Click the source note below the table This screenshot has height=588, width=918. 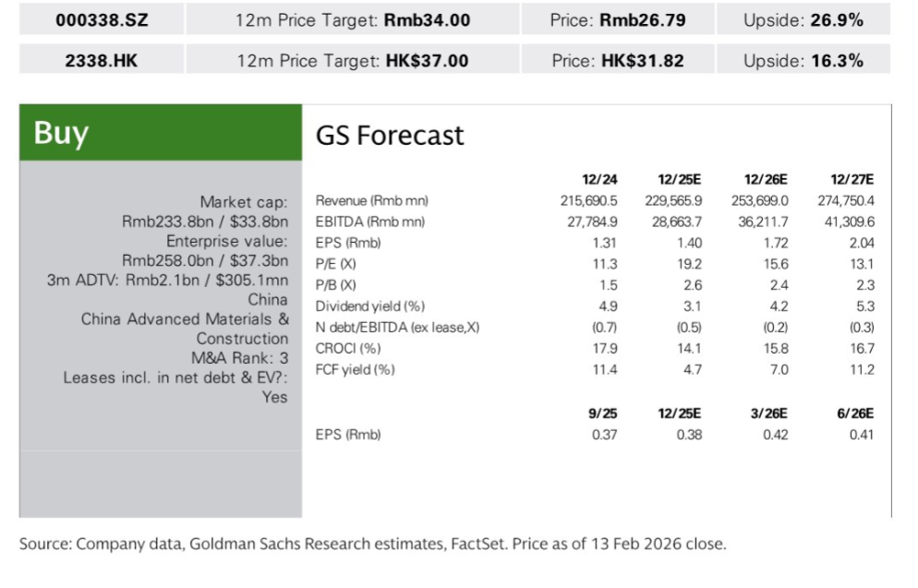pos(373,544)
